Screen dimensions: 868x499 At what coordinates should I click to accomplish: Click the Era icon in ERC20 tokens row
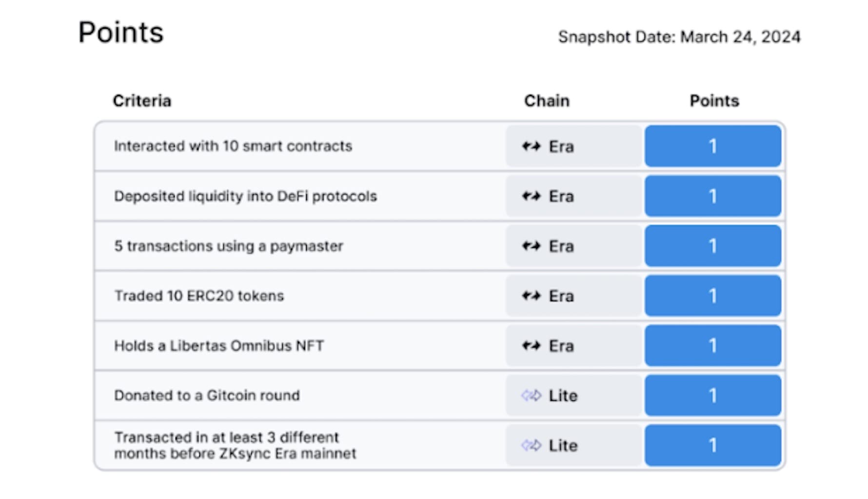pos(531,296)
